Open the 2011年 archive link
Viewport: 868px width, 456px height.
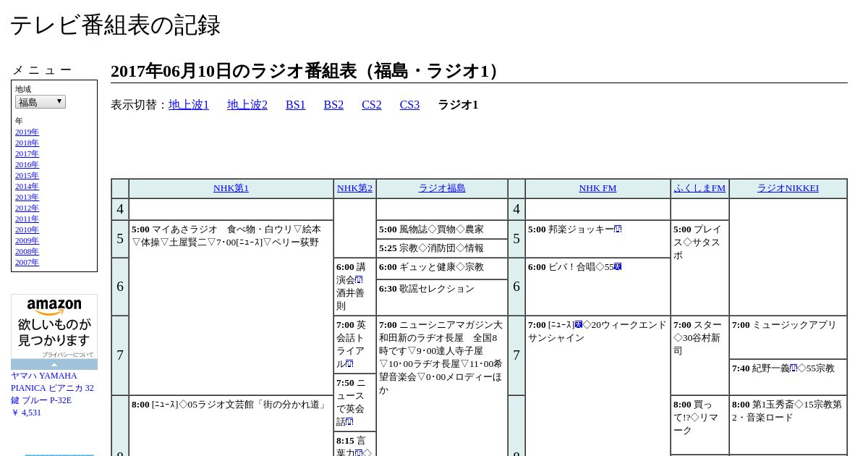[x=27, y=219]
